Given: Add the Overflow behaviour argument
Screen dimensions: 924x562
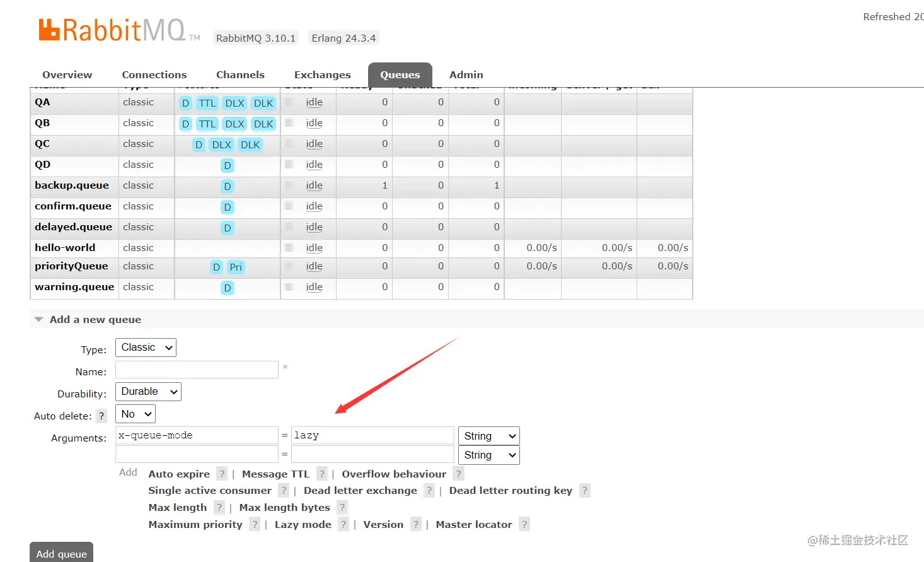Looking at the screenshot, I should [394, 474].
